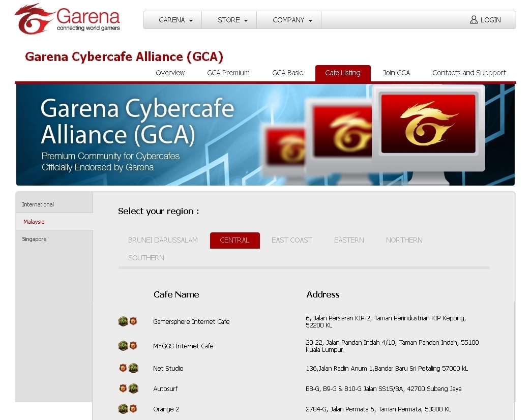
Task: Click the LOGIN user silhouette icon
Action: (474, 20)
